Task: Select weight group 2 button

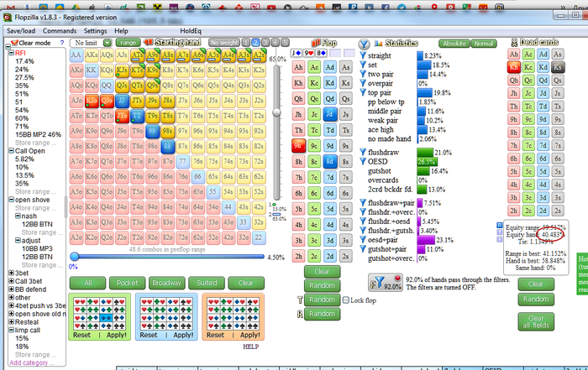Action: 255,43
